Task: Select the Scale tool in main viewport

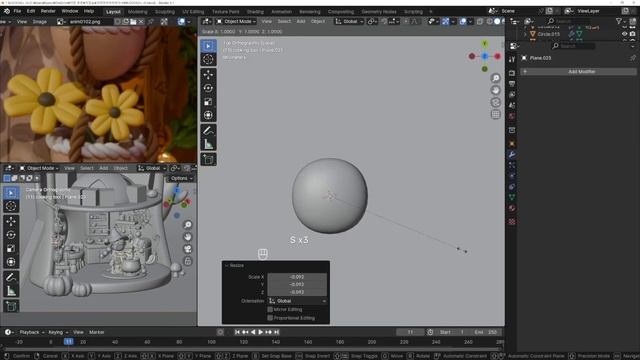Action: 208,102
